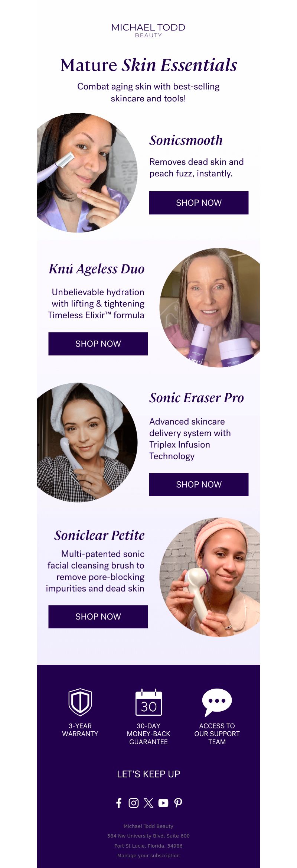Click the Sonic Eraser Pro heading
297x868 pixels.
point(197,398)
